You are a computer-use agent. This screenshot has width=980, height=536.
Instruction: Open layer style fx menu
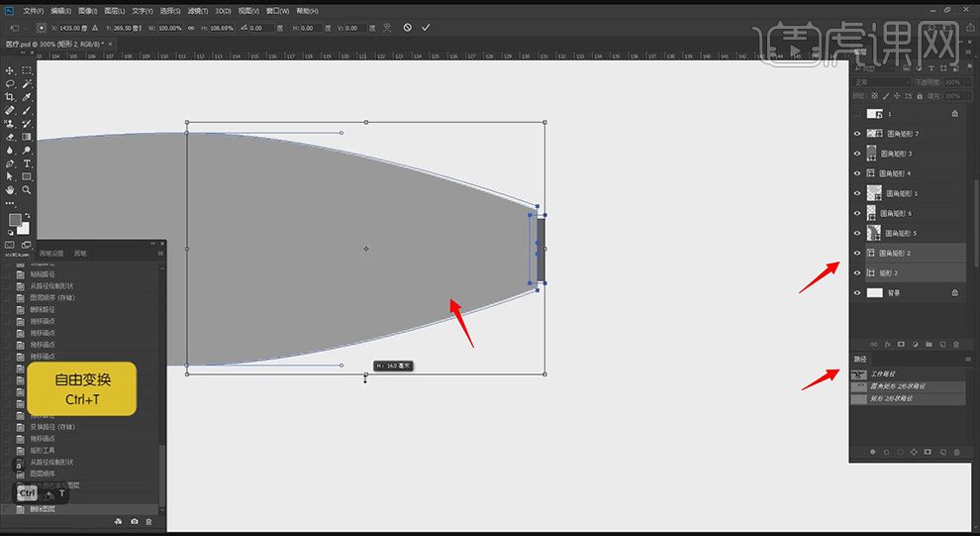888,345
